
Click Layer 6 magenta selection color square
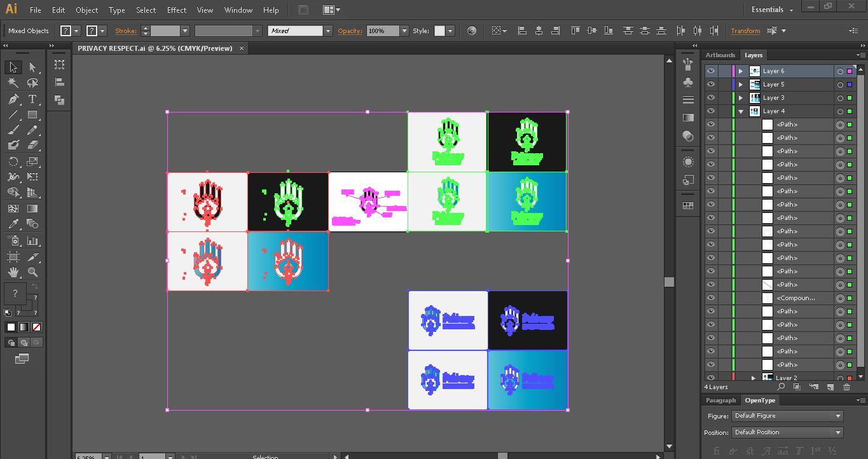(x=850, y=71)
